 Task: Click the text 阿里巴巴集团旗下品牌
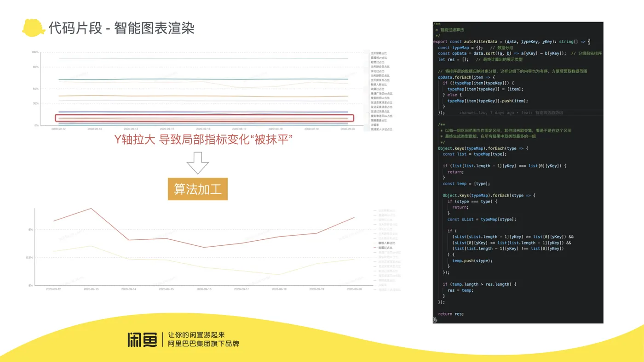(203, 344)
